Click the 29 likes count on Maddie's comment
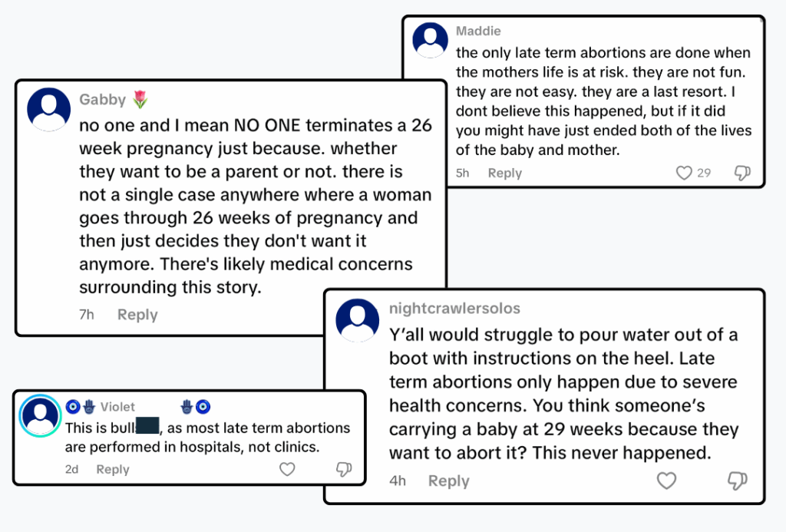This screenshot has height=532, width=786. [704, 173]
